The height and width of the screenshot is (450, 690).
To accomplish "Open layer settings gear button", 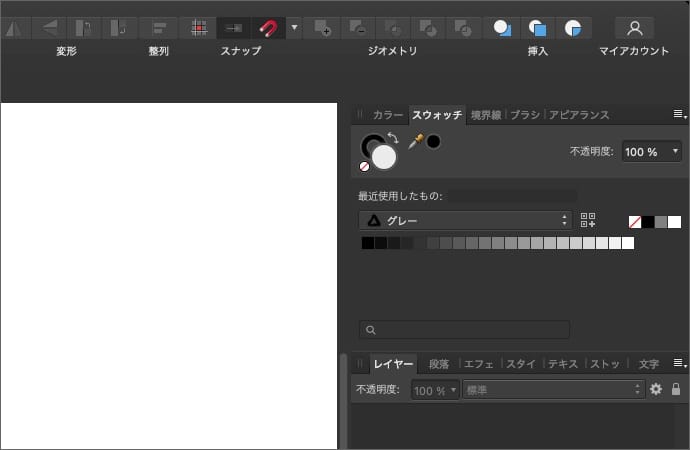I will click(x=656, y=389).
